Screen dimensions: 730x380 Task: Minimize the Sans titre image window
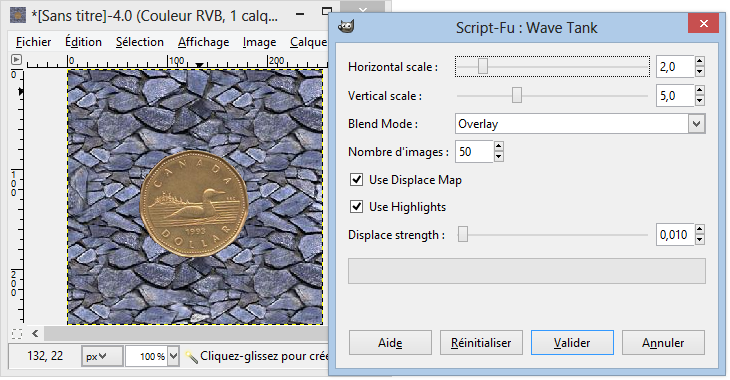(300, 14)
